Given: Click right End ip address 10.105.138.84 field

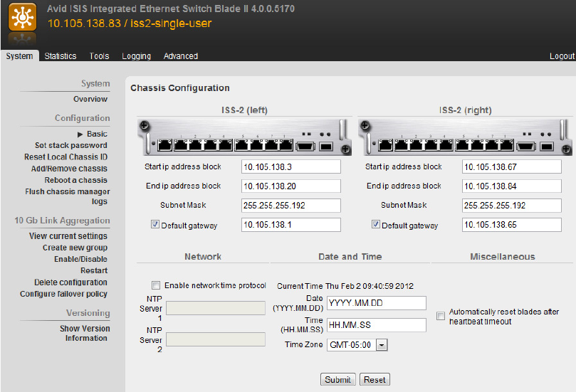Looking at the screenshot, I should pyautogui.click(x=512, y=186).
